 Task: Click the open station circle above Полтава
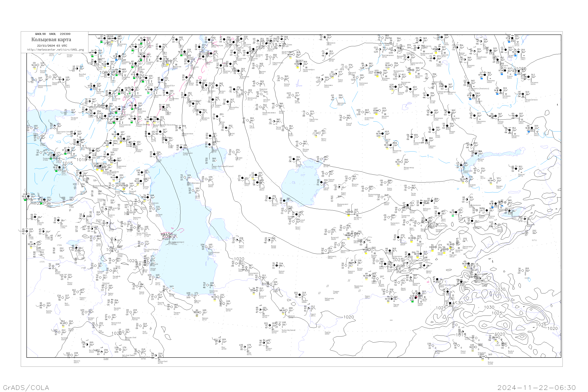point(38,65)
